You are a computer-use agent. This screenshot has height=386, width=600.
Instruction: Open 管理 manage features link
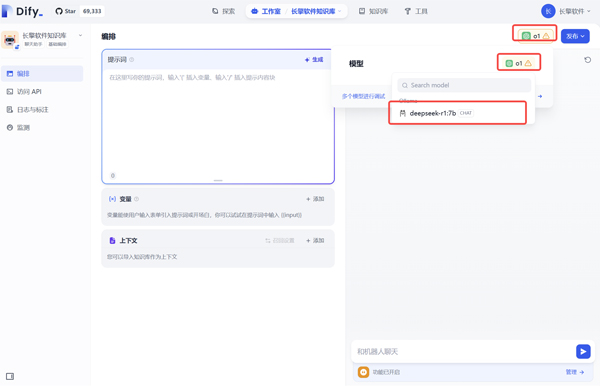point(575,372)
